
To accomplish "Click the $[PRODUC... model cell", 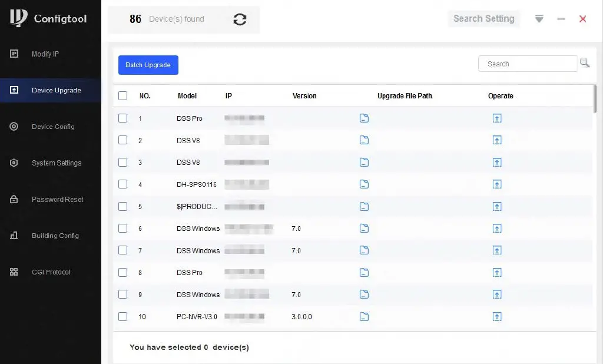I will tap(197, 207).
